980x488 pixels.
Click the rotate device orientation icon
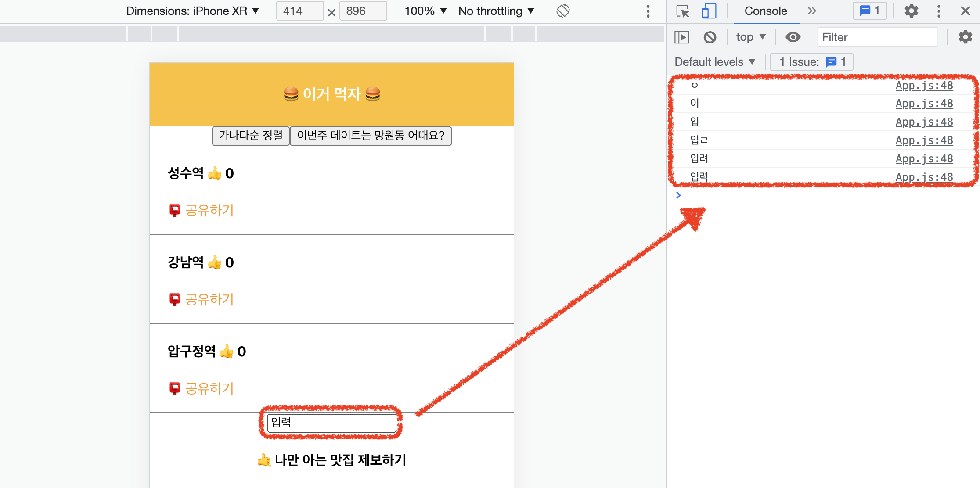(563, 11)
